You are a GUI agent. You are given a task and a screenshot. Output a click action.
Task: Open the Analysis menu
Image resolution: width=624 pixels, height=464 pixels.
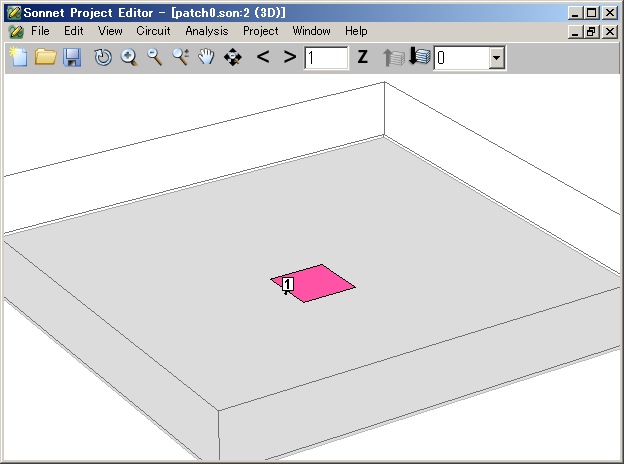point(207,31)
